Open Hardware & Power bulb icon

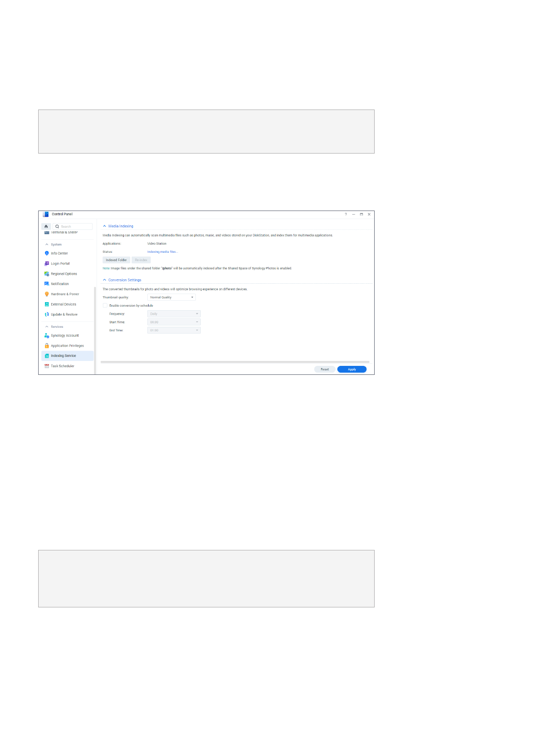(47, 294)
